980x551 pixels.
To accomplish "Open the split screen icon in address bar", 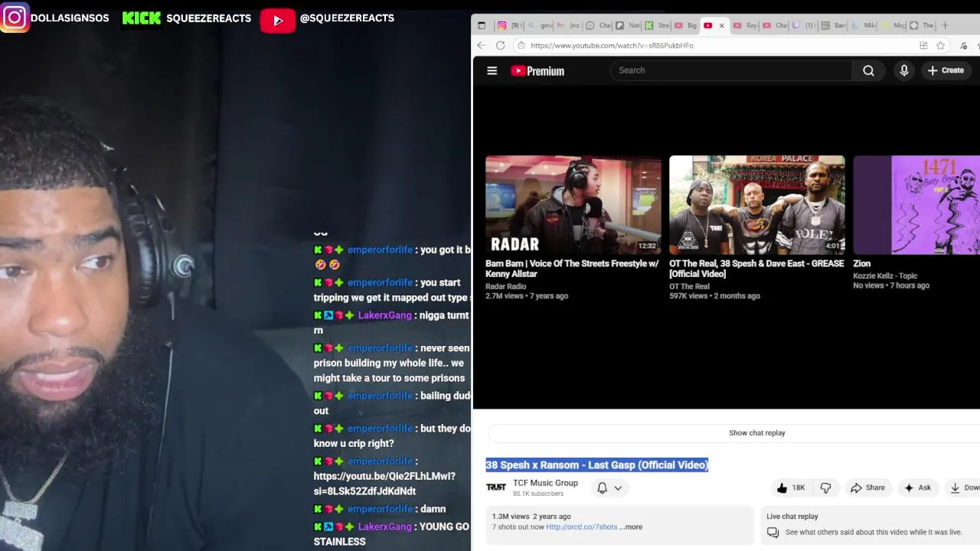I will click(x=923, y=45).
